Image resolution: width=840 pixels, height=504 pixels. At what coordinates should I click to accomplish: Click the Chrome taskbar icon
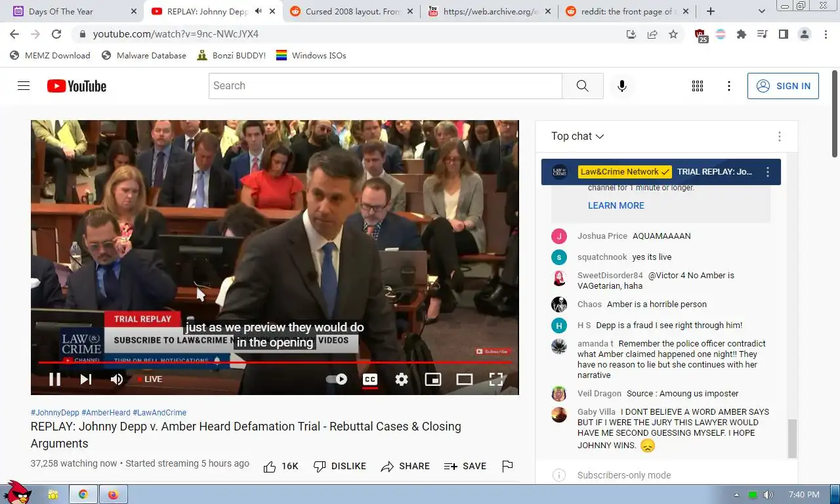[x=83, y=494]
